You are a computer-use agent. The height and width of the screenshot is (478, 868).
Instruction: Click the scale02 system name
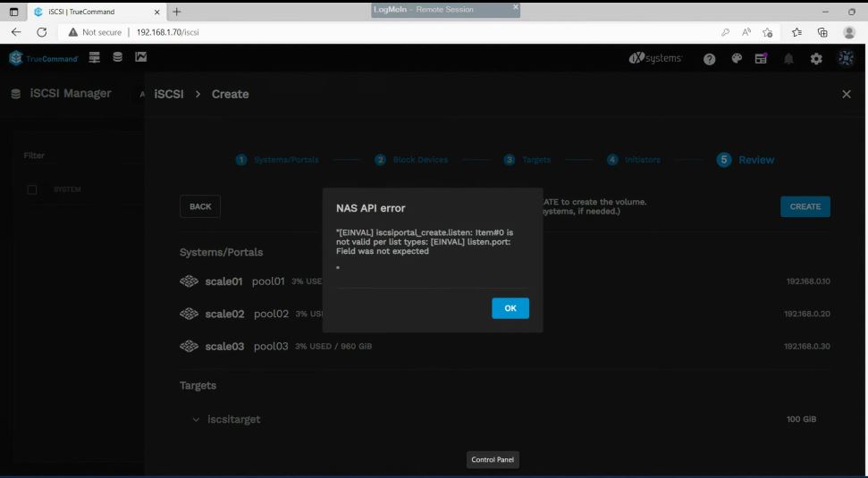coord(224,314)
